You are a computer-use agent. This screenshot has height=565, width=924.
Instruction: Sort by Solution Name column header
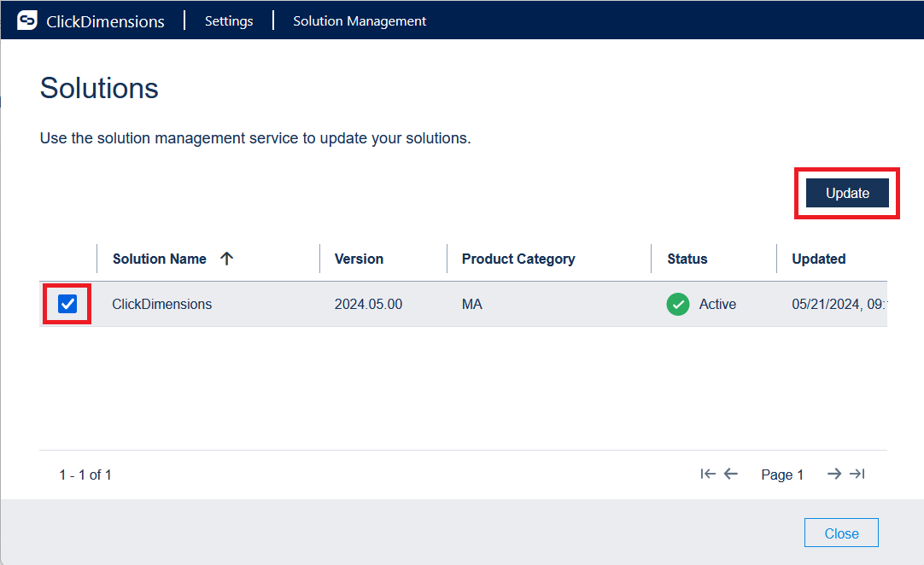coord(160,259)
